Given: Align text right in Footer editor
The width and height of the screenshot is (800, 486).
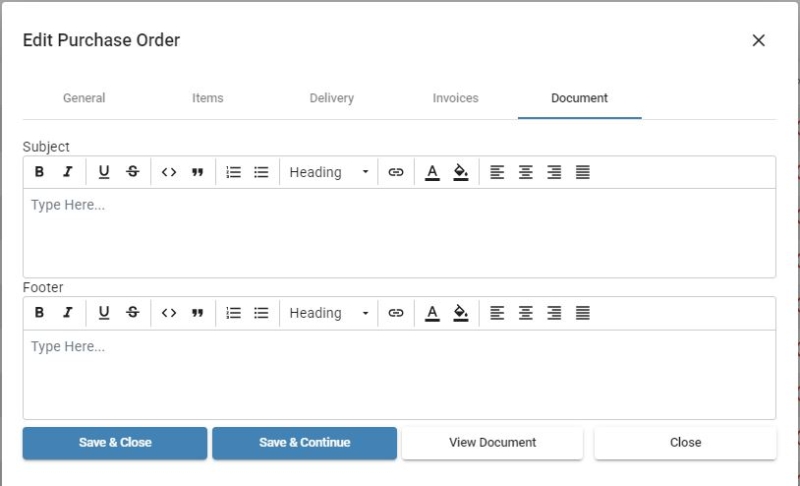Looking at the screenshot, I should click(x=554, y=313).
